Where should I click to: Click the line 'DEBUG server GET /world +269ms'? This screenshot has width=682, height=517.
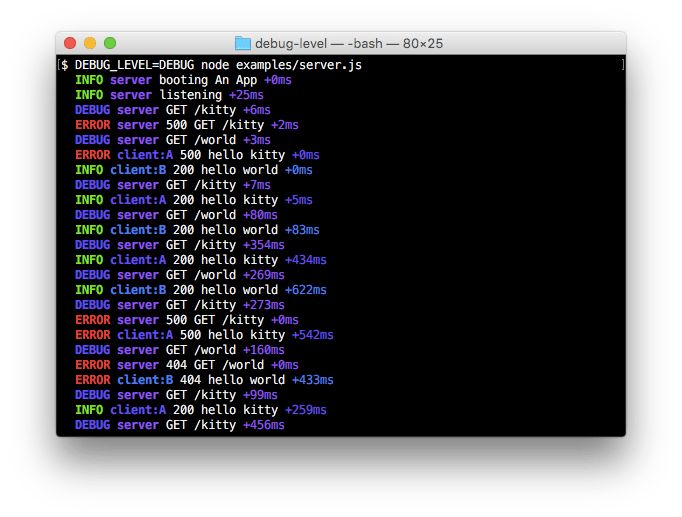180,275
